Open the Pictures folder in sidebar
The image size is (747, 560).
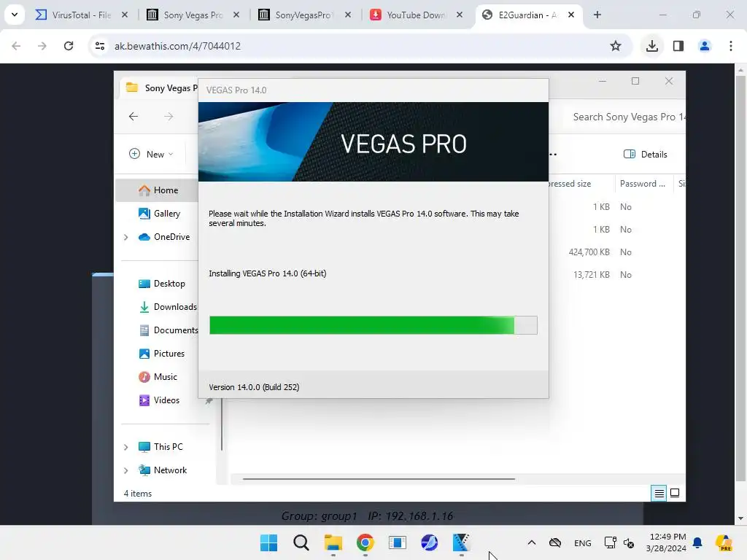coord(161,354)
